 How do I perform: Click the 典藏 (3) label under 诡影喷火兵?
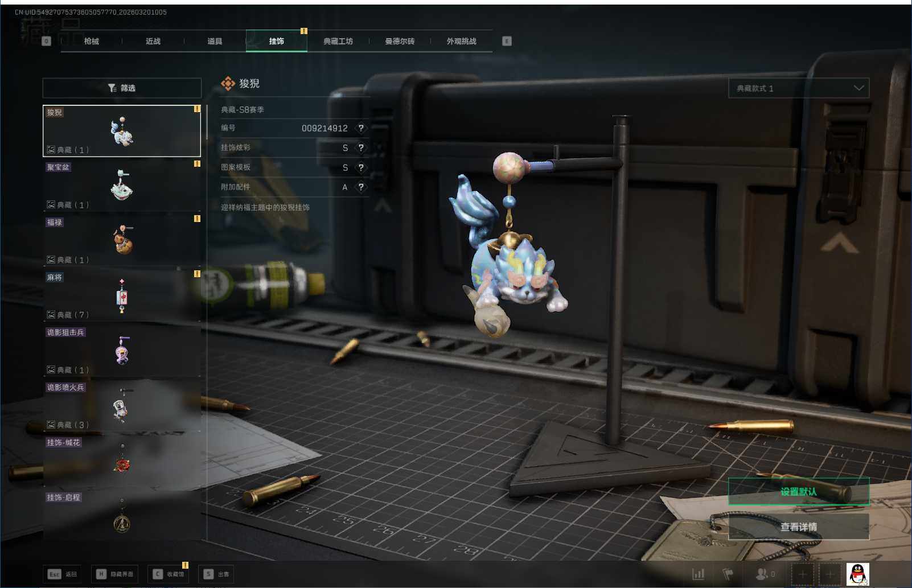pos(68,425)
